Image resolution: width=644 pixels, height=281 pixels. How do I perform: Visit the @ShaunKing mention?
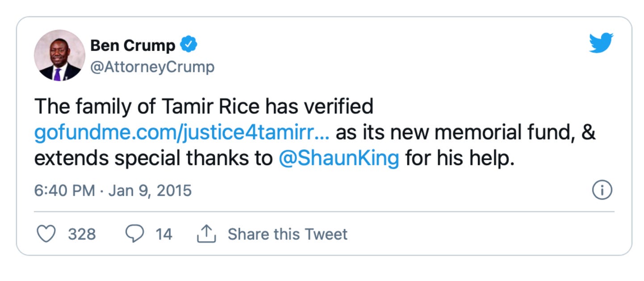point(339,159)
